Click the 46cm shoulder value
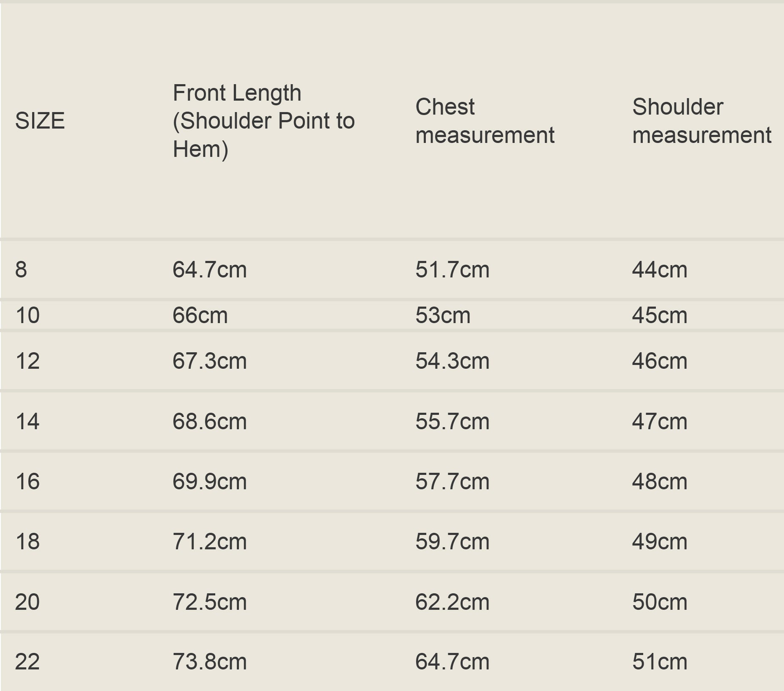Image resolution: width=784 pixels, height=691 pixels. coord(660,361)
